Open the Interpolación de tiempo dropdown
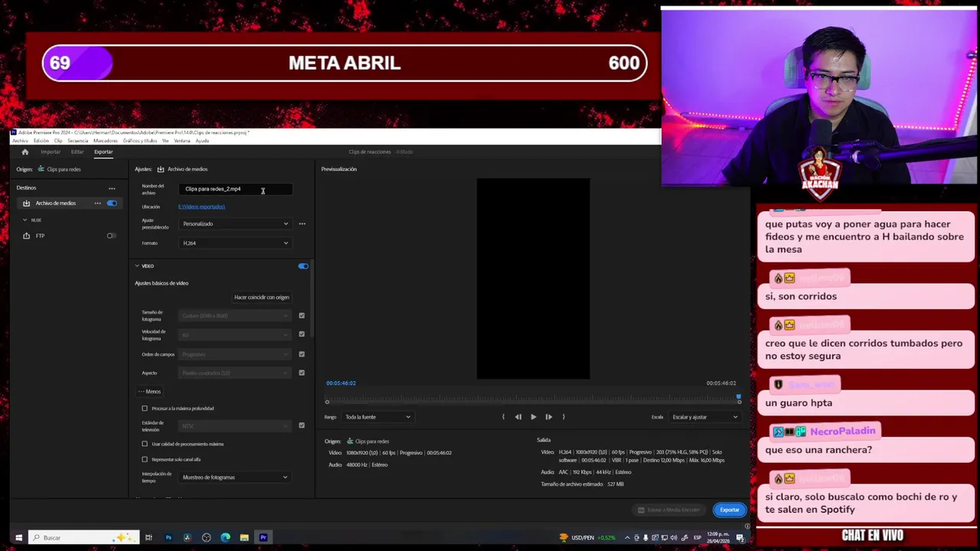This screenshot has height=551, width=980. (235, 478)
